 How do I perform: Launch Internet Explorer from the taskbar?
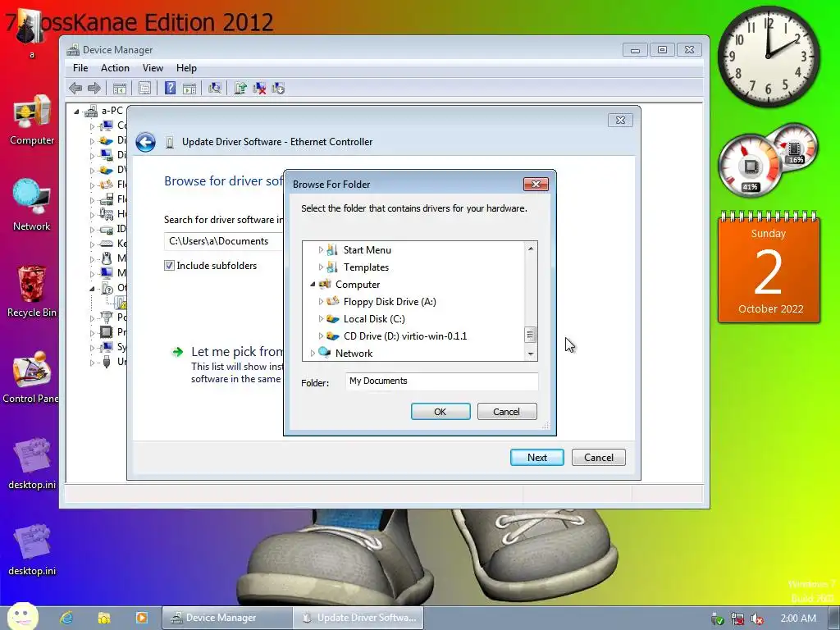[66, 618]
